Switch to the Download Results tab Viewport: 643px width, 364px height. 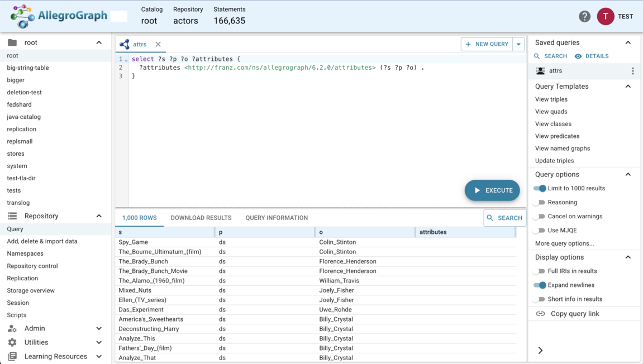pyautogui.click(x=201, y=218)
